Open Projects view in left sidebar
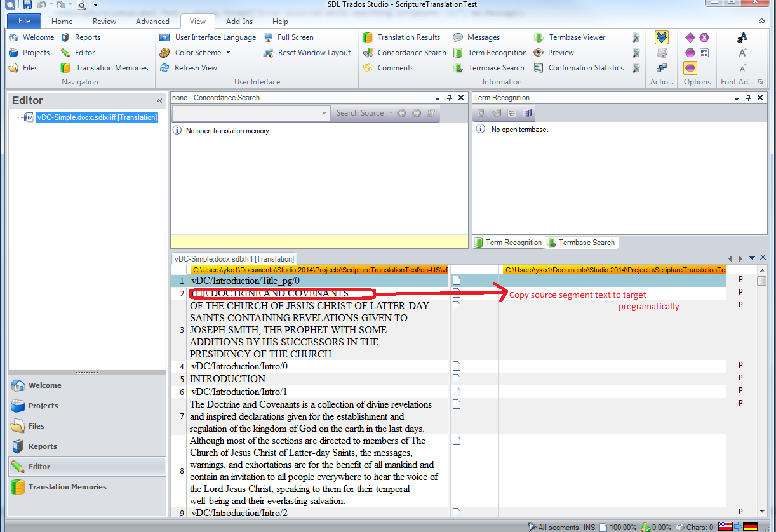Image resolution: width=776 pixels, height=532 pixels. [43, 406]
